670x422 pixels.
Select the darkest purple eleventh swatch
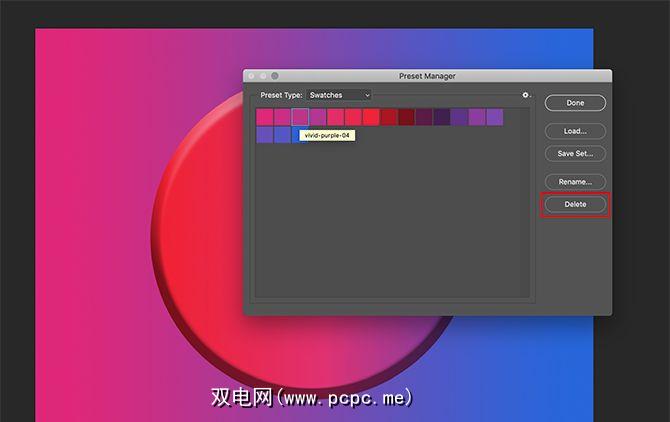pos(442,117)
